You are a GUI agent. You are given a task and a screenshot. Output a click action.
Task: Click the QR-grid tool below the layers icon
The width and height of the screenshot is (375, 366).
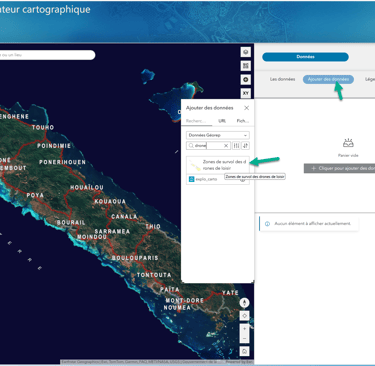pos(246,66)
